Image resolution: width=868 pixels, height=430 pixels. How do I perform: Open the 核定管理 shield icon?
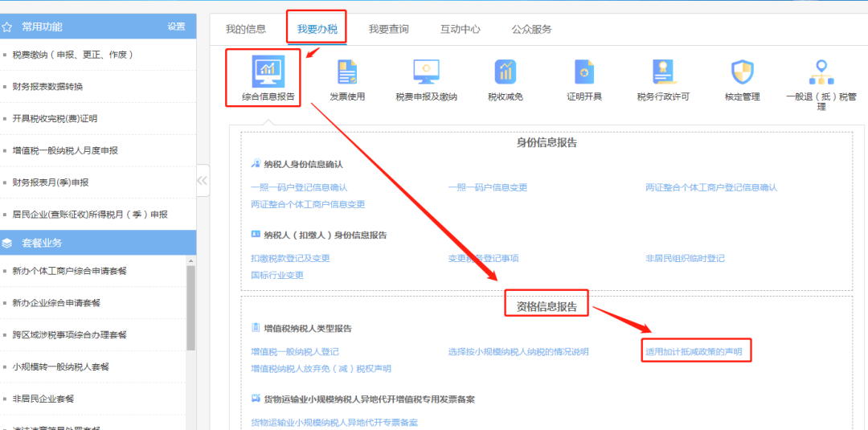click(743, 72)
